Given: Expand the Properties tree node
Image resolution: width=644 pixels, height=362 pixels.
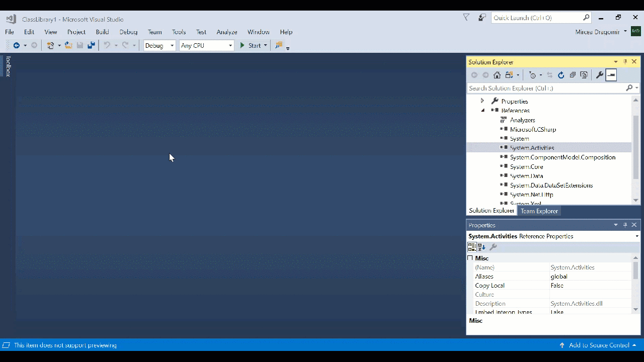Looking at the screenshot, I should click(482, 101).
